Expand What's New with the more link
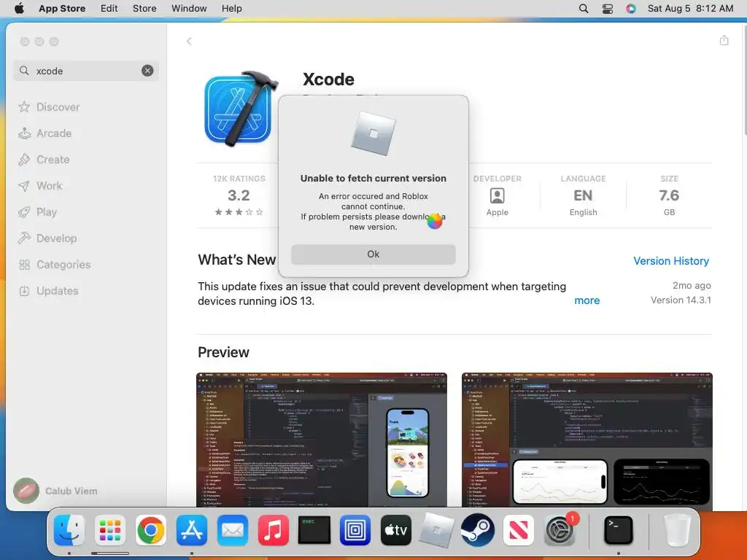Screen dimensions: 747x560 [x=587, y=300]
